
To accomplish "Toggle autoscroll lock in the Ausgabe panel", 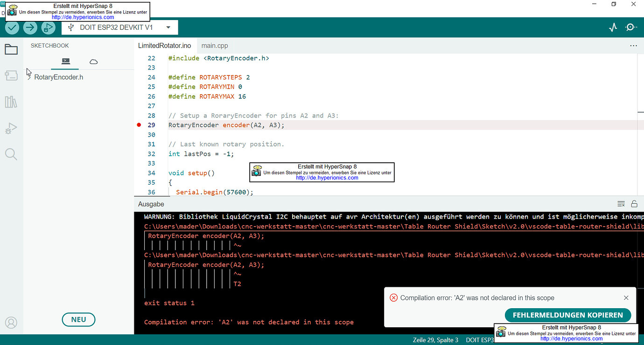I will 634,204.
